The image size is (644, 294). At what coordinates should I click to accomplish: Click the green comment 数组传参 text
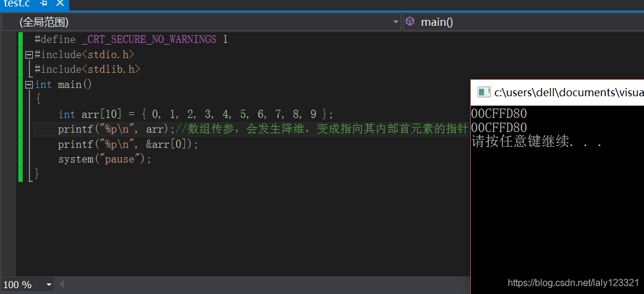[322, 129]
